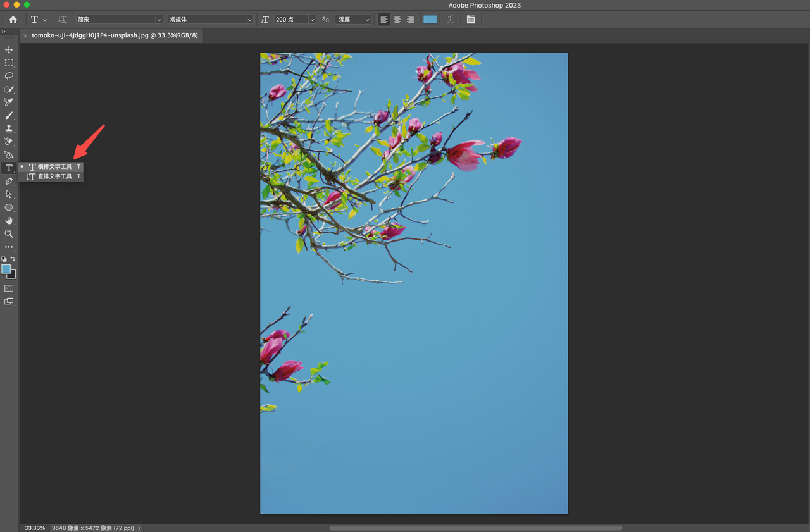Toggle left text alignment
The height and width of the screenshot is (532, 810).
coord(383,20)
